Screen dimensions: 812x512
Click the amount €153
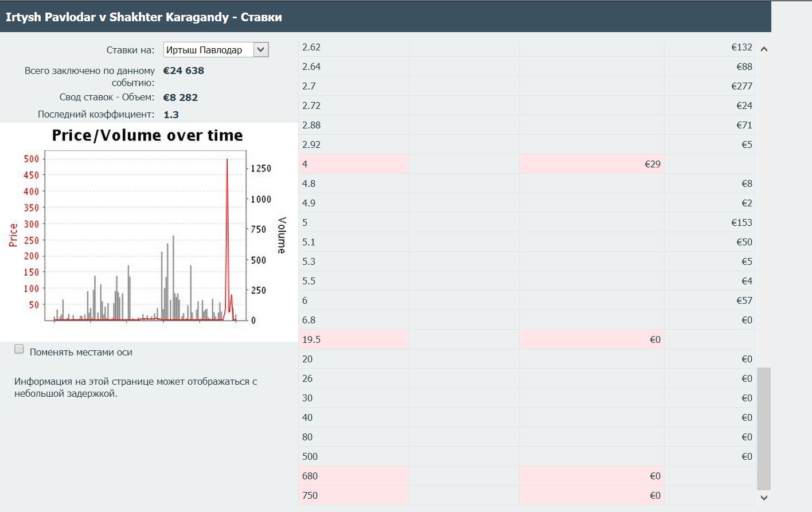point(741,222)
